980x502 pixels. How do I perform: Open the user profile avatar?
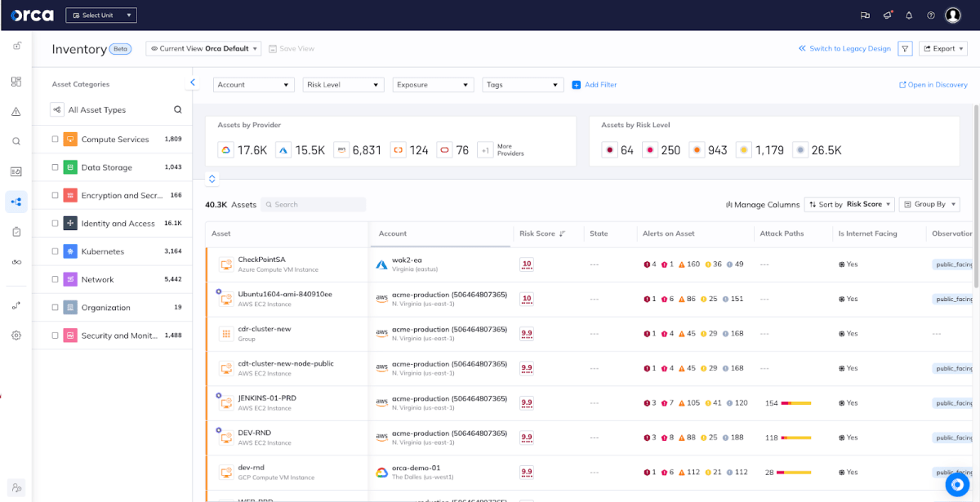[953, 16]
